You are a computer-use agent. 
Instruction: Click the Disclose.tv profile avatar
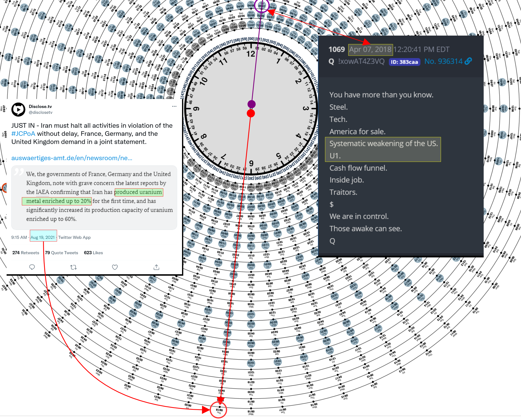(18, 109)
